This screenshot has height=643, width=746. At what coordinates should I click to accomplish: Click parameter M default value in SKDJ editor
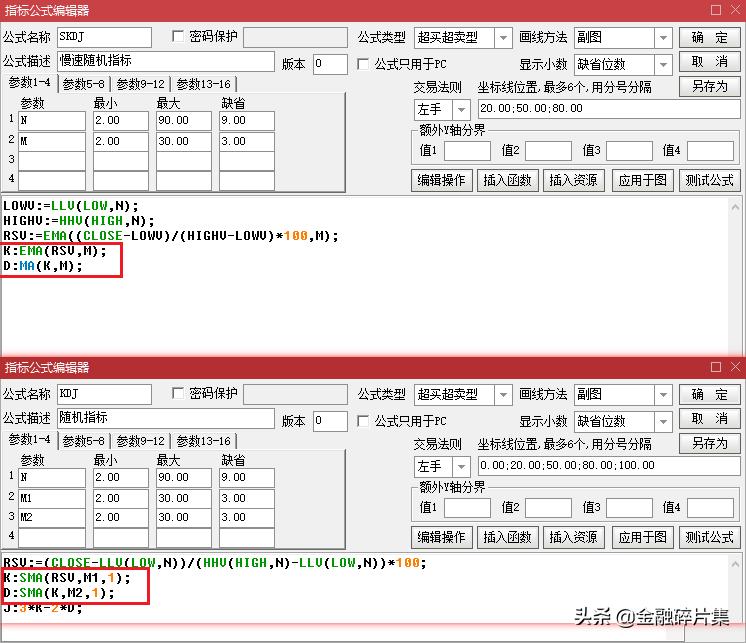click(x=246, y=142)
